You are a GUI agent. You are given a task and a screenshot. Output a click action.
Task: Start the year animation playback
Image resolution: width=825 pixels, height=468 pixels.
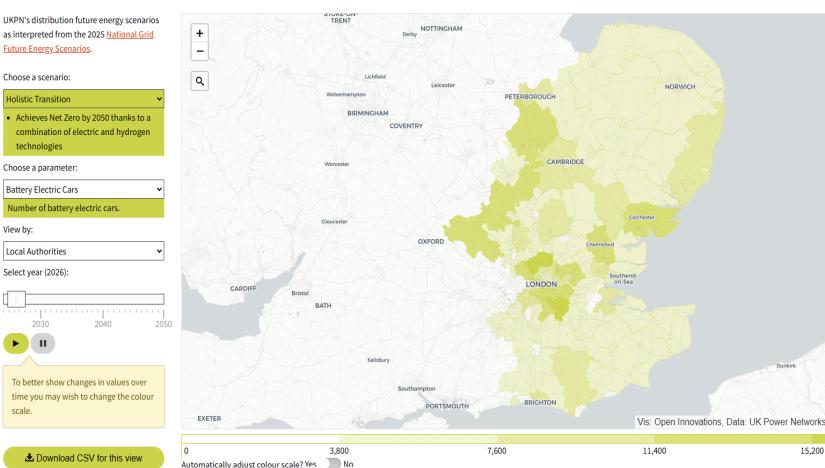coord(16,343)
